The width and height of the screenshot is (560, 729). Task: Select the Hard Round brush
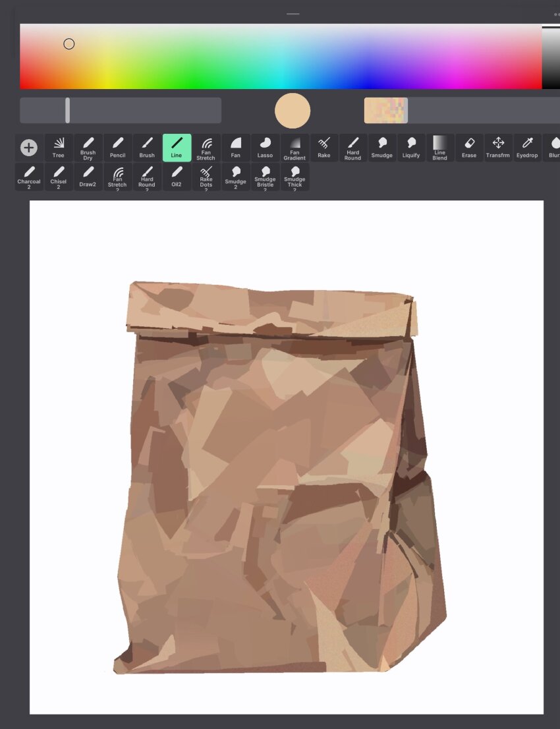pyautogui.click(x=352, y=148)
